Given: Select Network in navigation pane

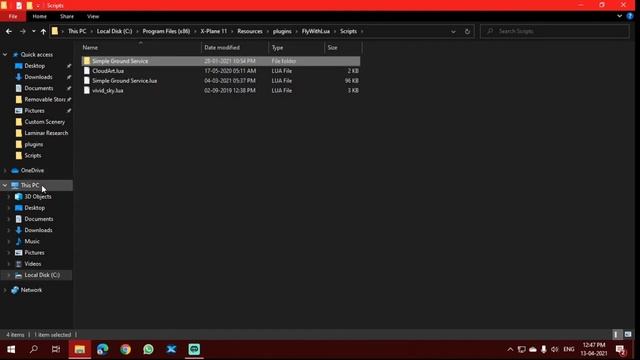Looking at the screenshot, I should pos(31,290).
